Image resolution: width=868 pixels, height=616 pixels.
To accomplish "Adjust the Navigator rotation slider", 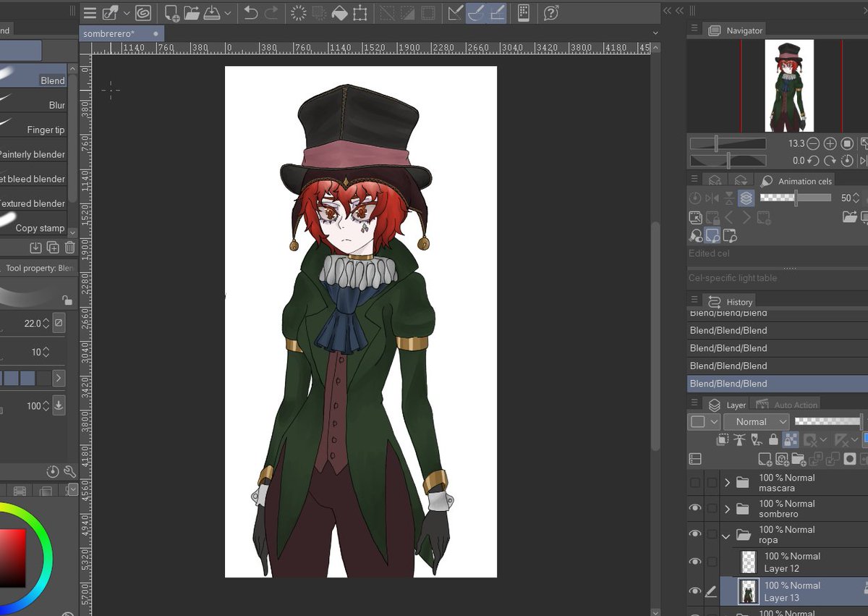I will coord(728,161).
